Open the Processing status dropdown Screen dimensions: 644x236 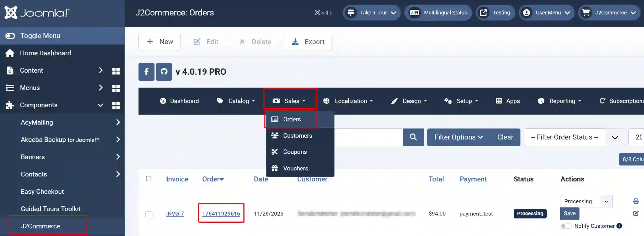click(x=586, y=201)
